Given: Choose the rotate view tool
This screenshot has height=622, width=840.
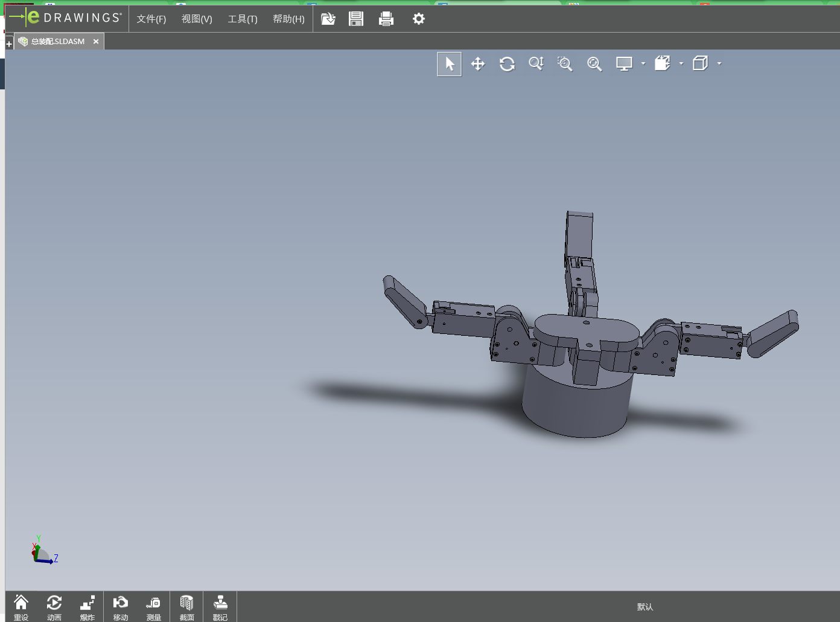Looking at the screenshot, I should tap(507, 64).
